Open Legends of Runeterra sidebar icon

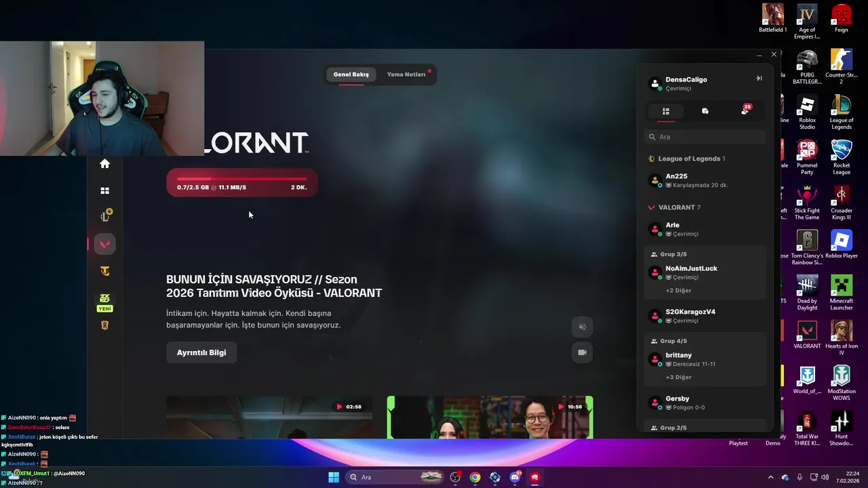pos(104,325)
